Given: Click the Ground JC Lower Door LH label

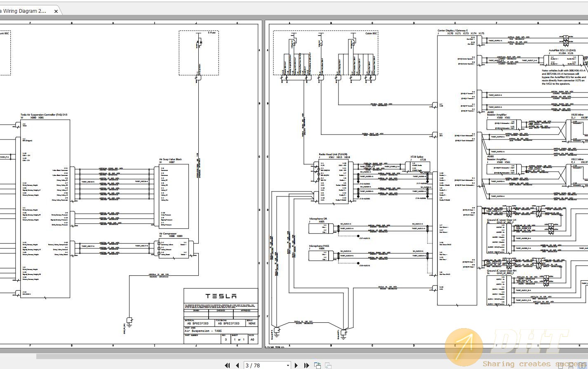Looking at the screenshot, I should coord(501,220).
